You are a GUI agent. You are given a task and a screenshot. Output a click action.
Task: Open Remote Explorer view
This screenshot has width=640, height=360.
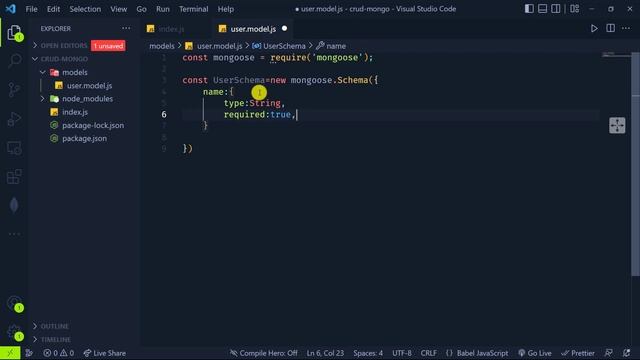pyautogui.click(x=14, y=148)
